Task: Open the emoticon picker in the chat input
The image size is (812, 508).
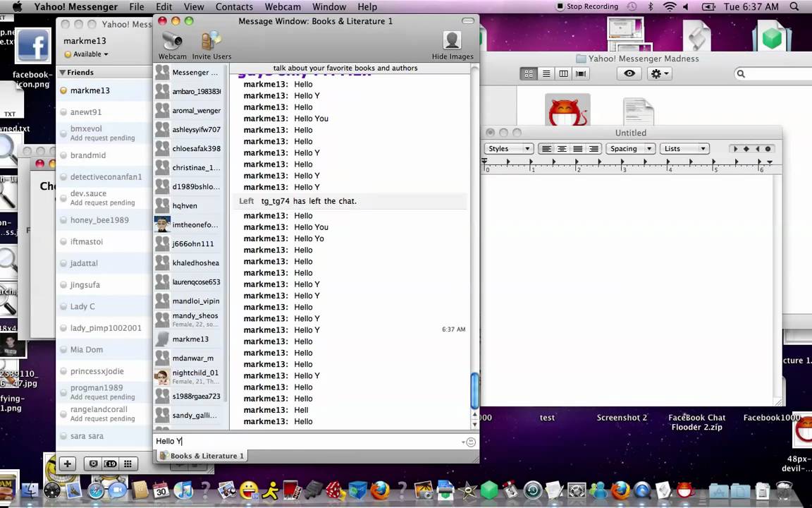Action: [471, 442]
